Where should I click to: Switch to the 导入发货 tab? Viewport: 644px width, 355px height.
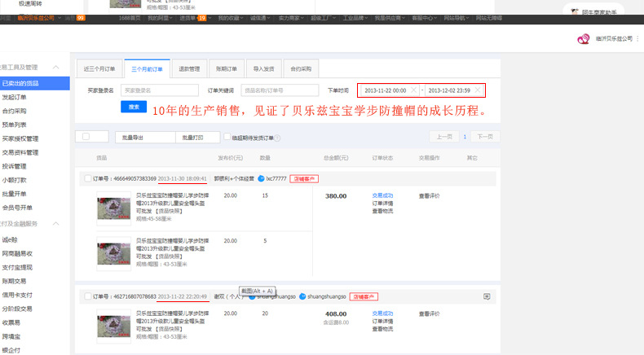pyautogui.click(x=263, y=69)
